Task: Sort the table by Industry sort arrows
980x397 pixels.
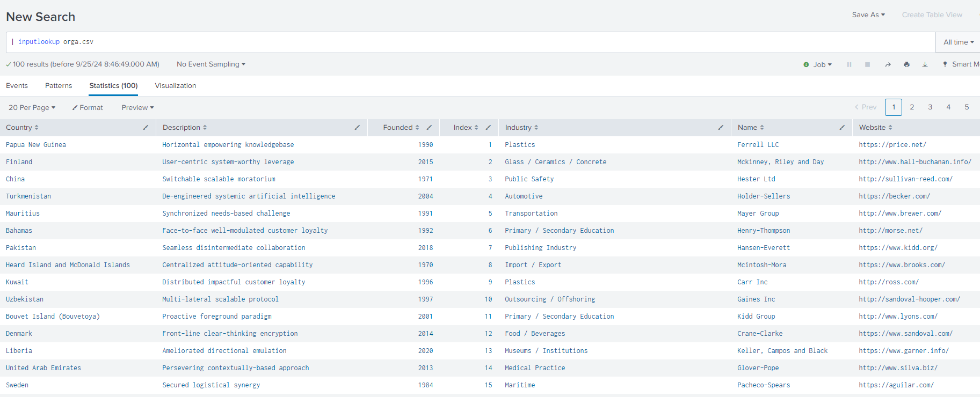Action: pyautogui.click(x=536, y=128)
